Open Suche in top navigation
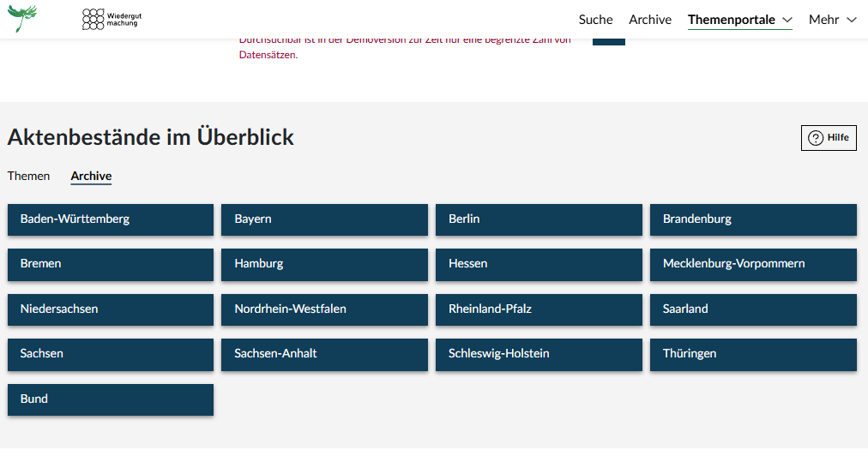 point(595,20)
